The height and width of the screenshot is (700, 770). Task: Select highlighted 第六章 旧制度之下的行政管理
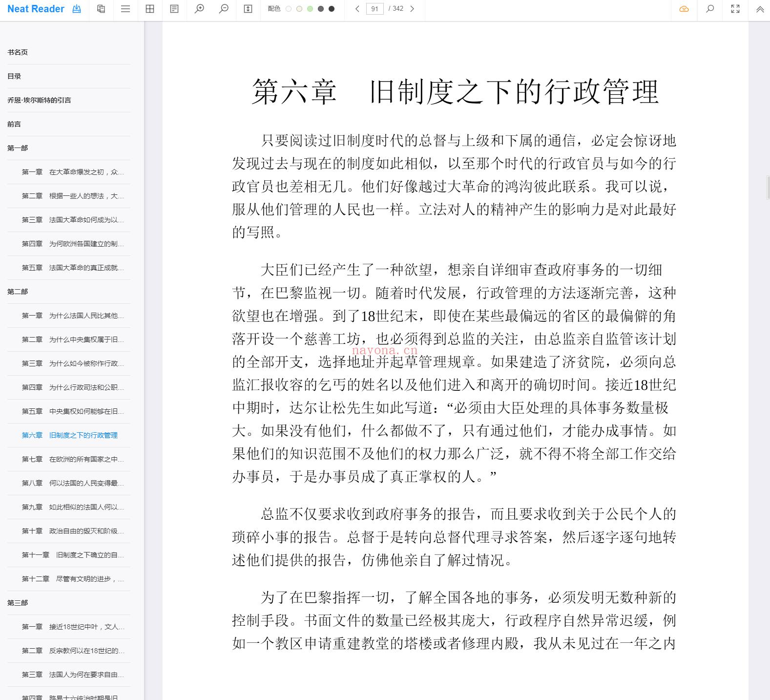tap(69, 435)
